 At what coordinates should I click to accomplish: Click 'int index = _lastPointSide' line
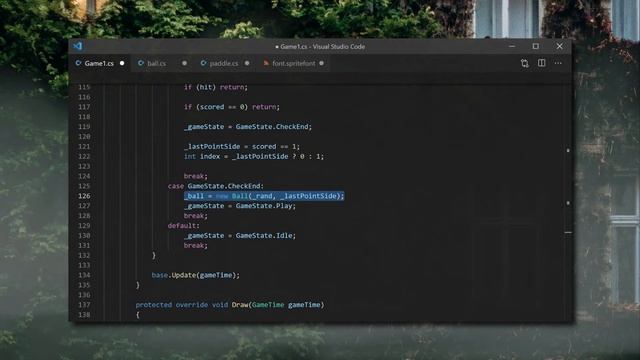pos(254,156)
